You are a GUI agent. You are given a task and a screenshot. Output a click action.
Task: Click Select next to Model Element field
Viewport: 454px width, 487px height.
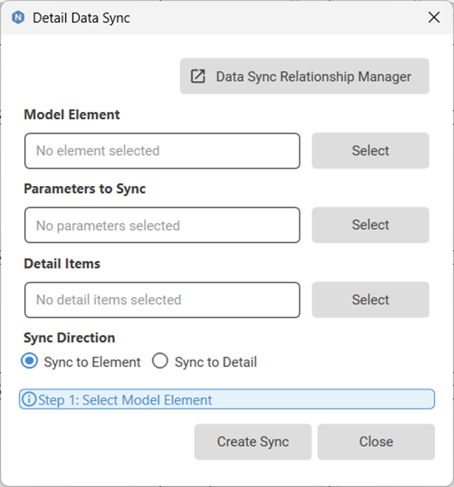click(370, 151)
